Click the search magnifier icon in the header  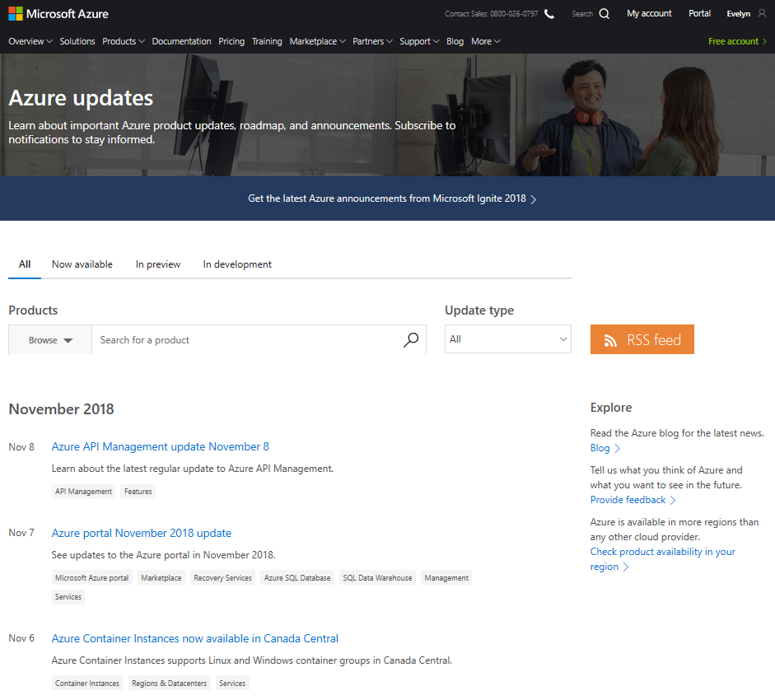602,13
